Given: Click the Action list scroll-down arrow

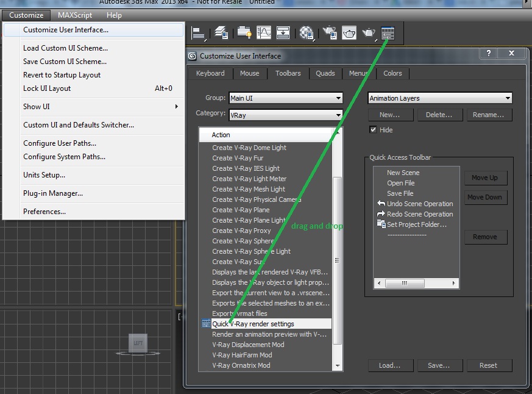Looking at the screenshot, I should (337, 365).
